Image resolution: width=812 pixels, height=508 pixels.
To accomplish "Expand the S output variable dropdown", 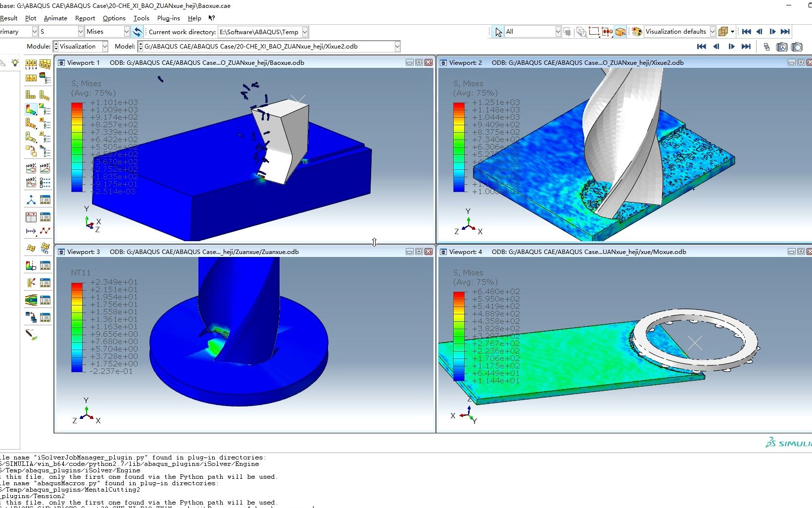I will click(x=81, y=32).
